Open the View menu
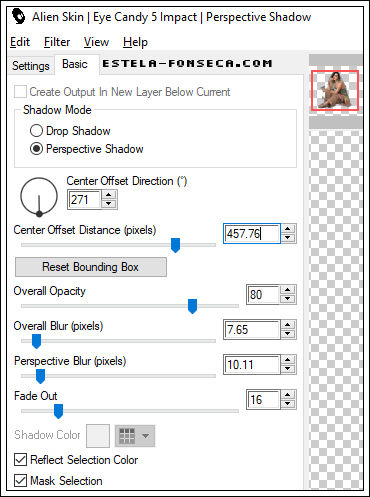This screenshot has width=370, height=497. pos(96,42)
